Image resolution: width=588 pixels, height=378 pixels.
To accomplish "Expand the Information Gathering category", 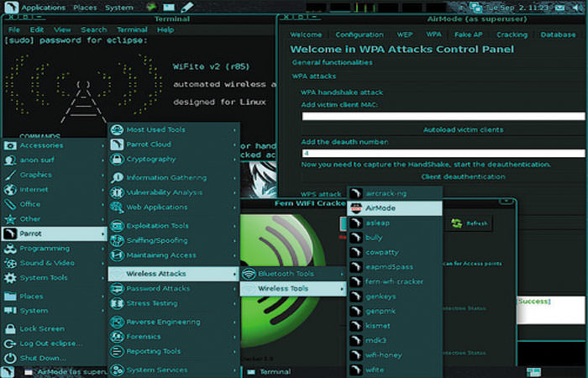I will [x=165, y=177].
